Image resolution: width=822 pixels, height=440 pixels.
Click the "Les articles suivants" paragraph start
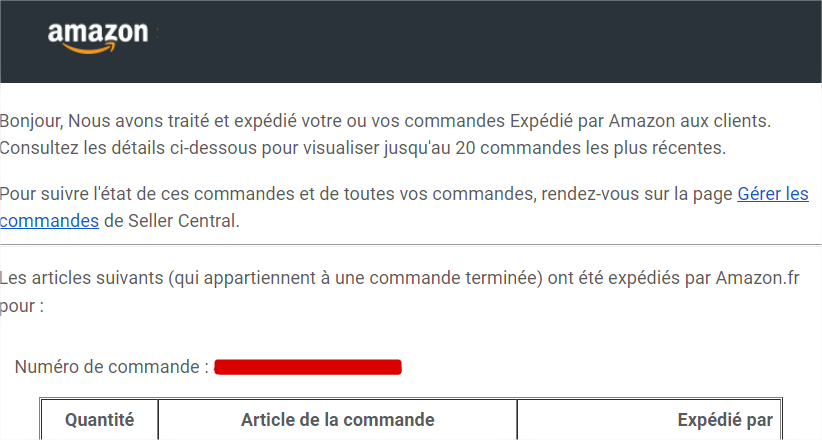click(80, 278)
